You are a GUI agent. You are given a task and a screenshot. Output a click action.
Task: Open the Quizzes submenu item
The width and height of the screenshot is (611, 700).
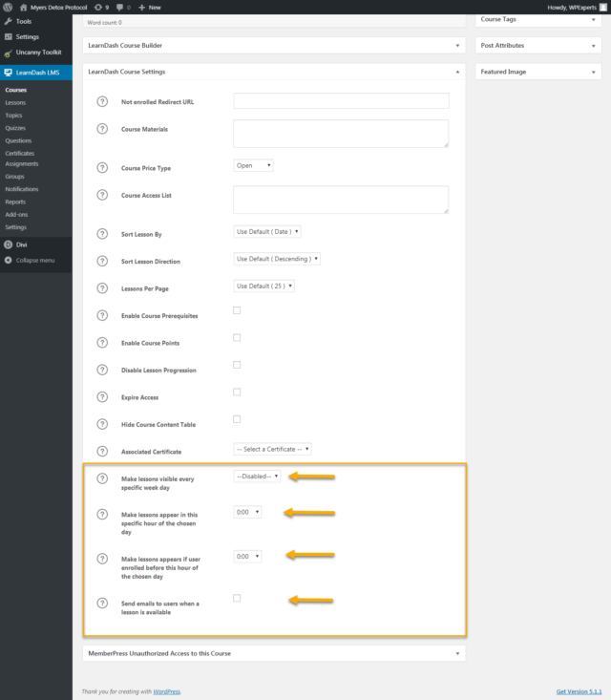tap(15, 128)
